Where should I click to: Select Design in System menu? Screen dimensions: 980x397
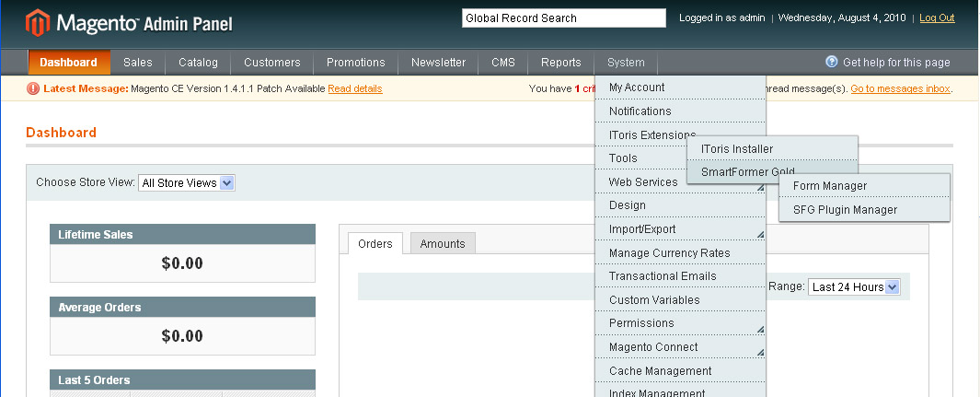click(681, 205)
